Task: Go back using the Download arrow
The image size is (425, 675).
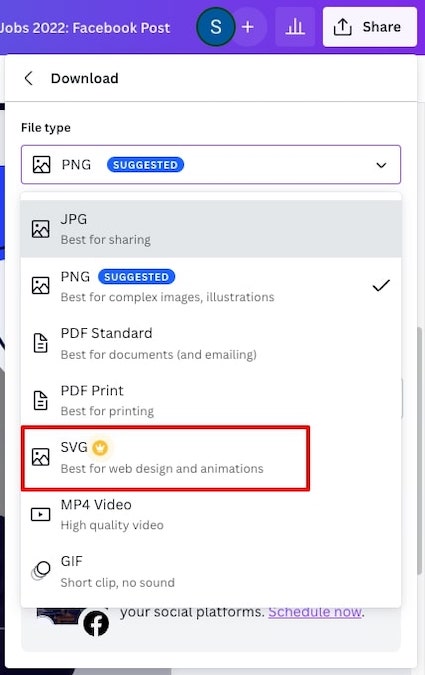Action: point(29,78)
